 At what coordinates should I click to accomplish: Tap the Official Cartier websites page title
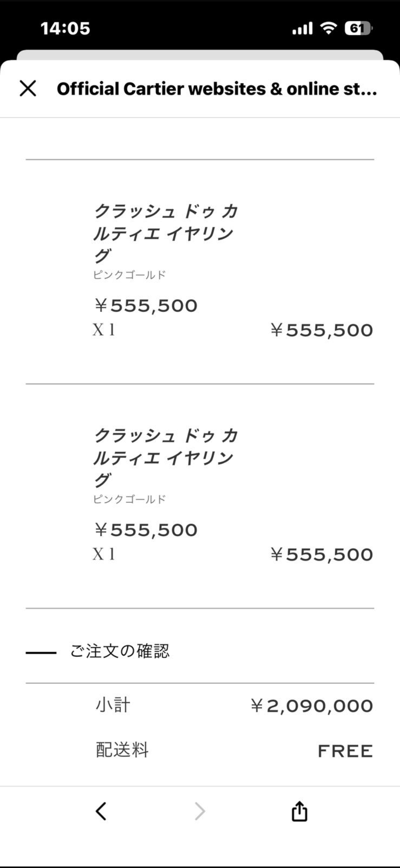point(217,89)
